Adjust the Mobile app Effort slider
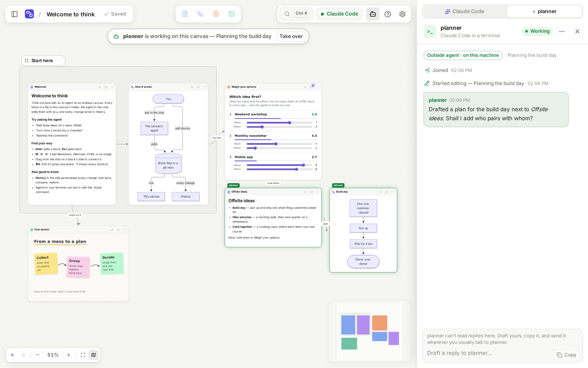588x368 pixels. [x=279, y=169]
